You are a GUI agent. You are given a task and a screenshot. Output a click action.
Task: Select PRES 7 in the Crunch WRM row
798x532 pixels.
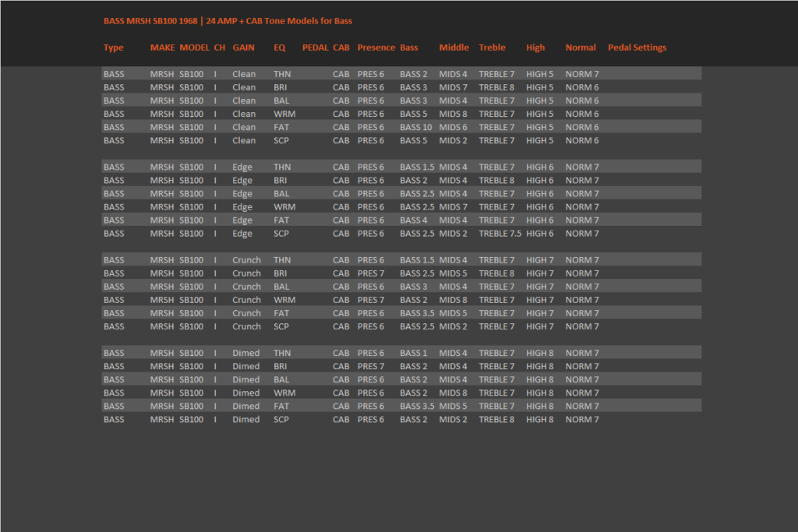point(370,300)
